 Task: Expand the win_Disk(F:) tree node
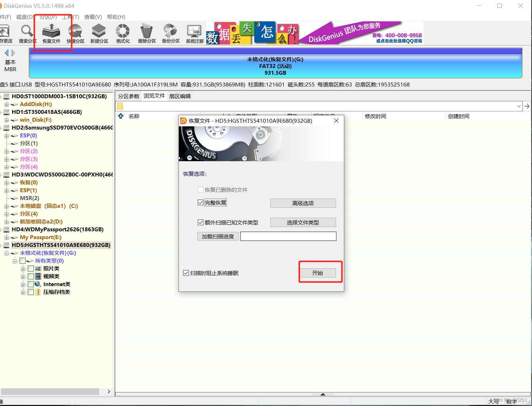coord(6,120)
